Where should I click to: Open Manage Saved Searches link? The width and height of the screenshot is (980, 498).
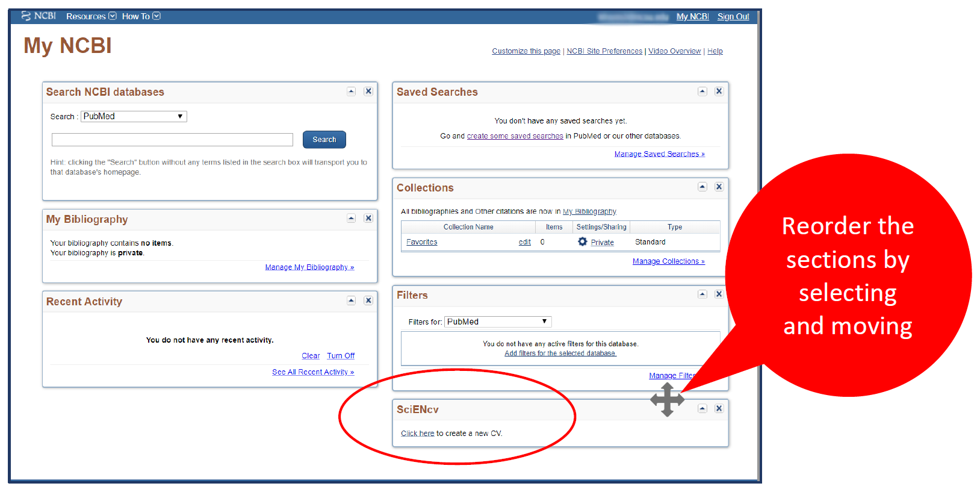[659, 154]
